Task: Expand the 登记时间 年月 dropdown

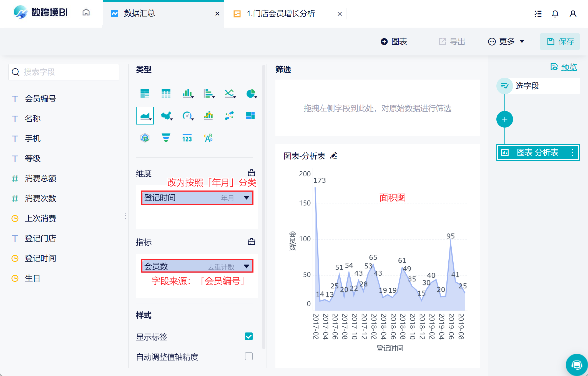Action: tap(246, 198)
